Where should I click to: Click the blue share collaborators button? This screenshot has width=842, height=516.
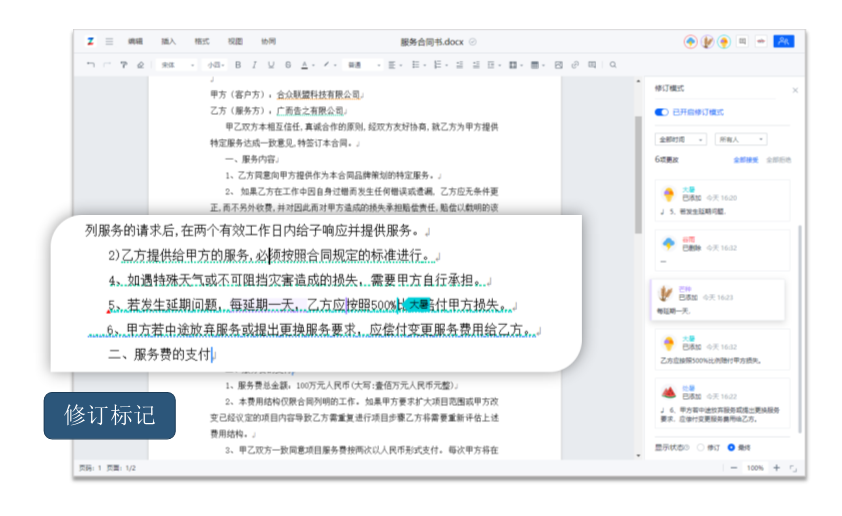tap(783, 41)
